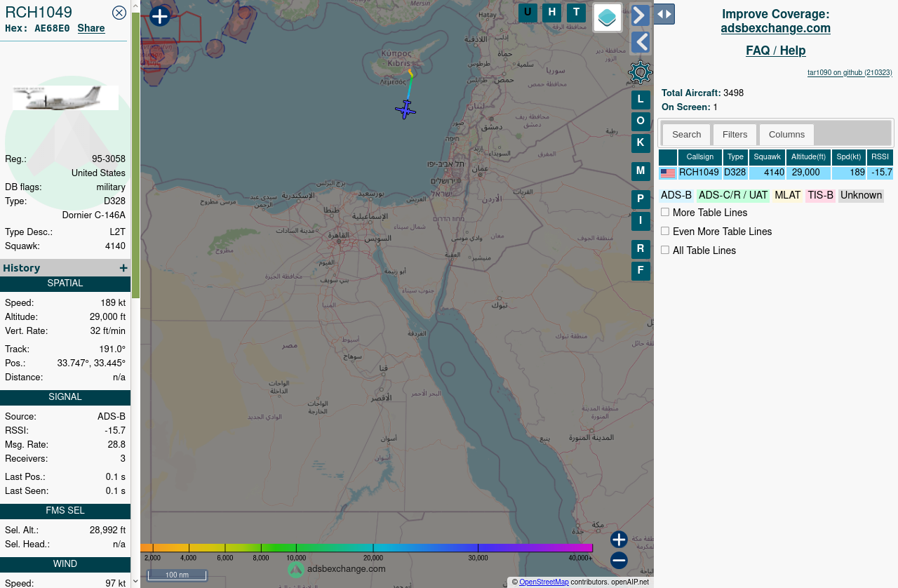
Task: Enable Even More Table Lines checkbox
Action: [665, 231]
